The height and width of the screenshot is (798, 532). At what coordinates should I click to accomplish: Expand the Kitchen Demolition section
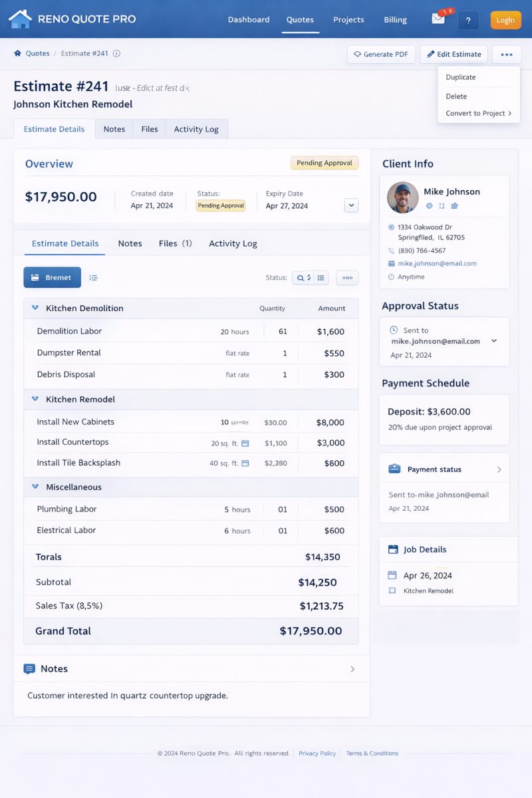point(35,308)
